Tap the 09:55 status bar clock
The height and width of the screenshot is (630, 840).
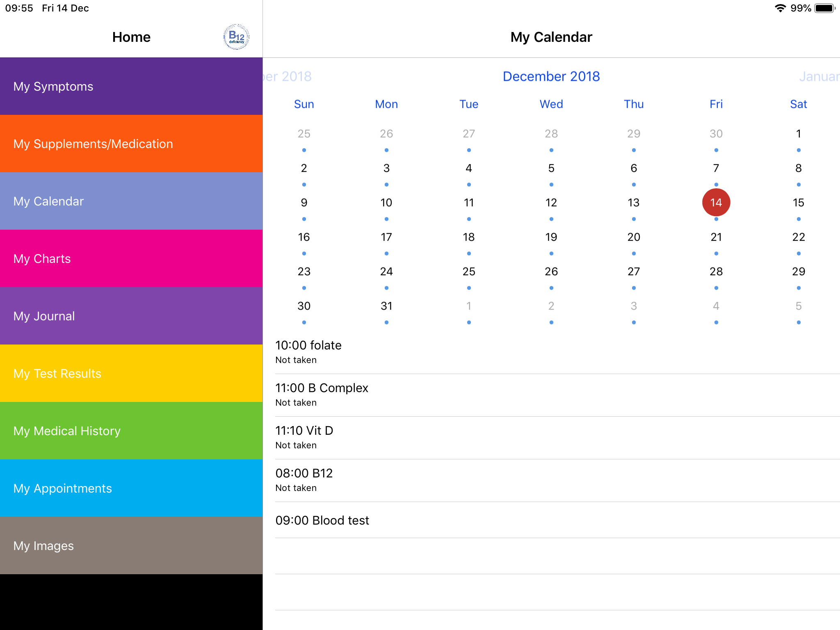[x=19, y=8]
